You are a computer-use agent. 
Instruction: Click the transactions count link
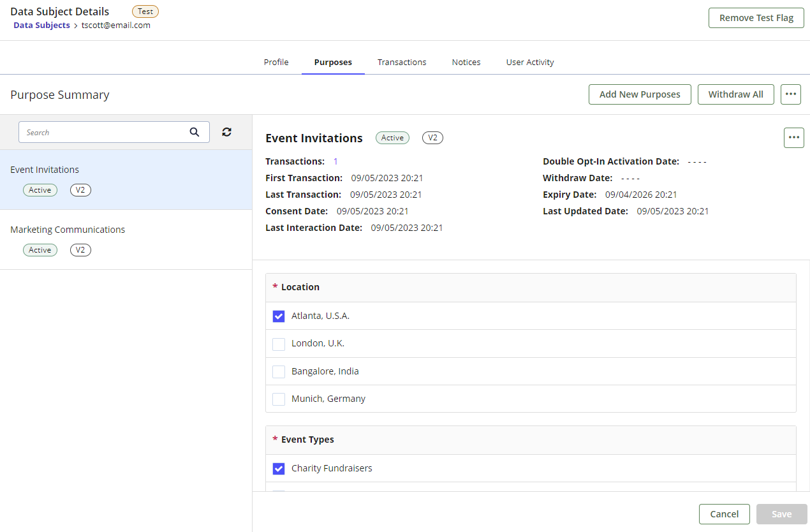335,161
